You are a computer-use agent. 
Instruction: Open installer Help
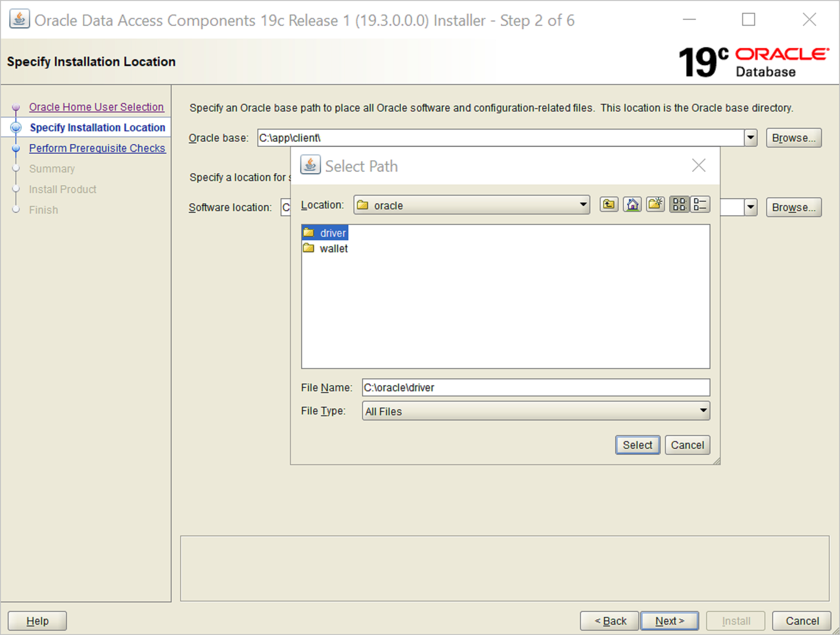tap(37, 620)
